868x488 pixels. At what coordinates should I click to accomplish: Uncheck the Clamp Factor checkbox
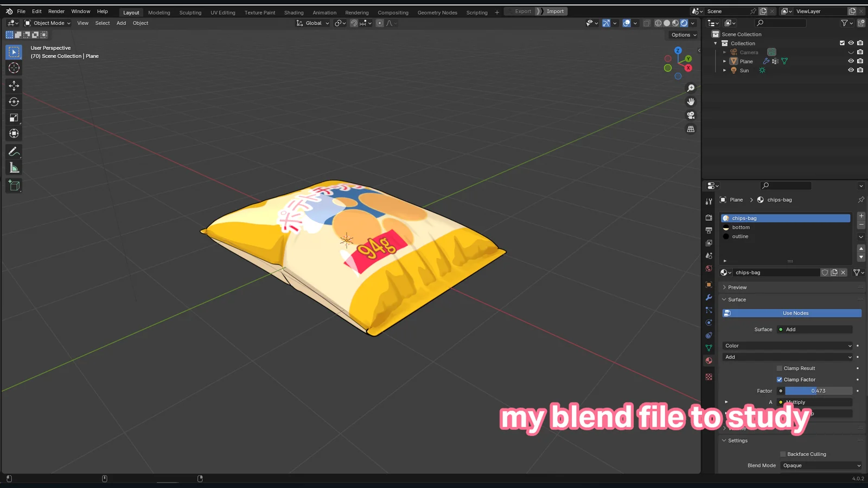click(780, 380)
